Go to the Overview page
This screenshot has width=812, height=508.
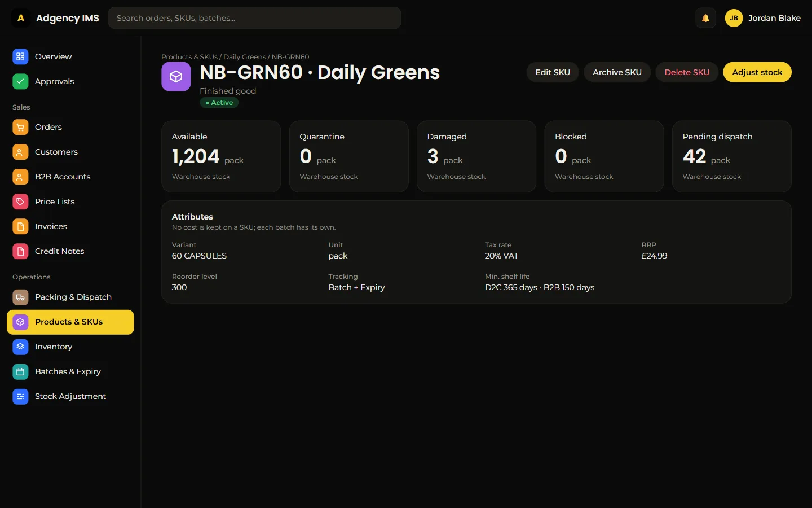pyautogui.click(x=70, y=56)
